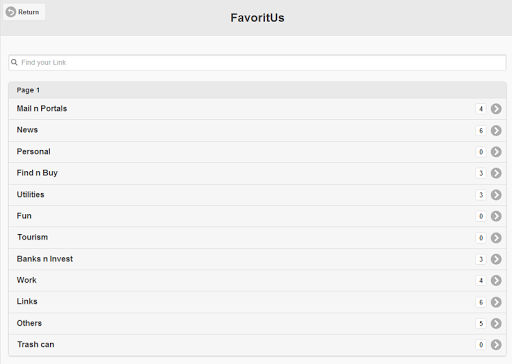
Task: Open the Others category row
Action: pyautogui.click(x=257, y=323)
